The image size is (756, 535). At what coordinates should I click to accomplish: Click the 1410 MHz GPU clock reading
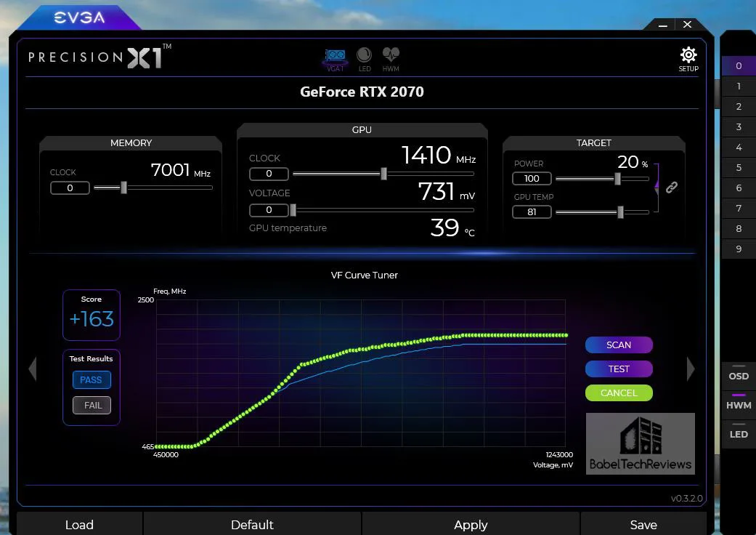[x=438, y=156]
